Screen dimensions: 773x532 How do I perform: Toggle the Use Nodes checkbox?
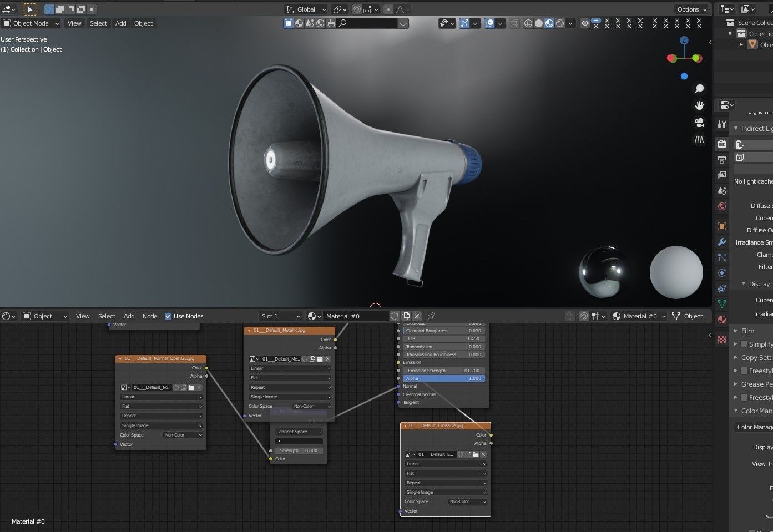(168, 316)
